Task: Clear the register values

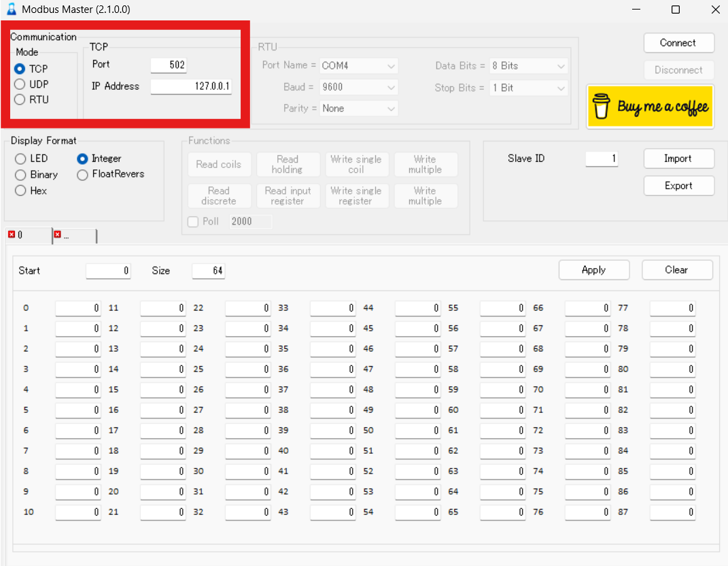Action: 677,270
